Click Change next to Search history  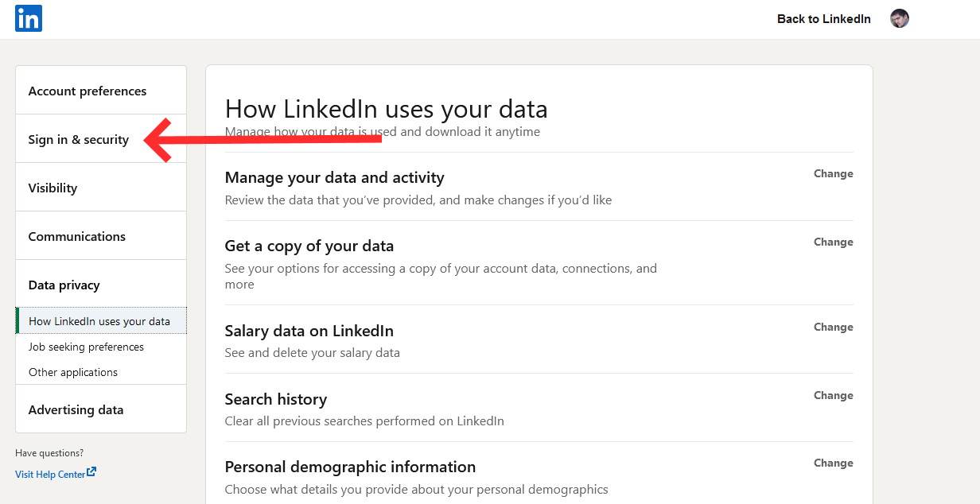pyautogui.click(x=833, y=395)
